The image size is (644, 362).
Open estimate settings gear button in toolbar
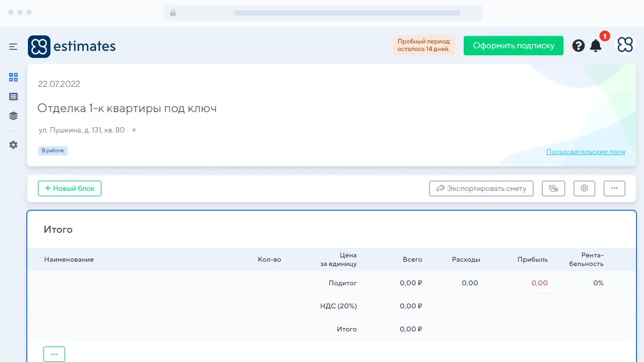point(584,188)
